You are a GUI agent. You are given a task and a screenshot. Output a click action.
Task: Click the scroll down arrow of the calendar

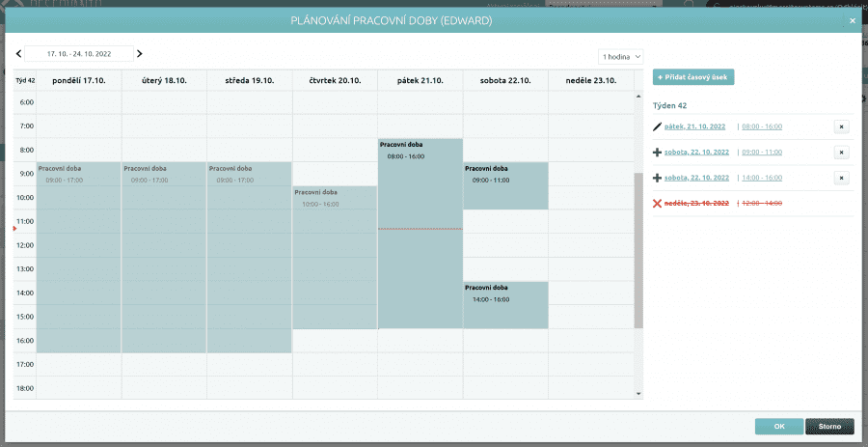(637, 393)
